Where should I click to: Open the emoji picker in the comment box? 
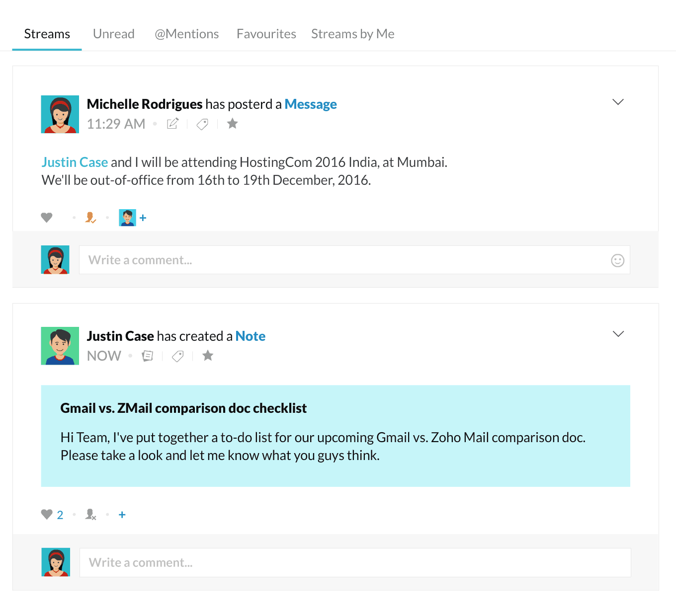tap(617, 260)
